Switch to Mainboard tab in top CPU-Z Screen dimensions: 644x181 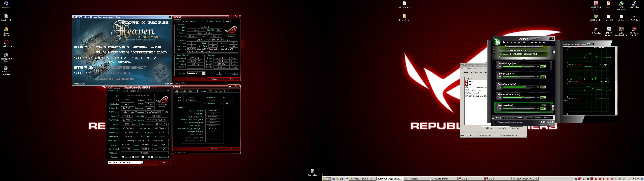coord(194,21)
